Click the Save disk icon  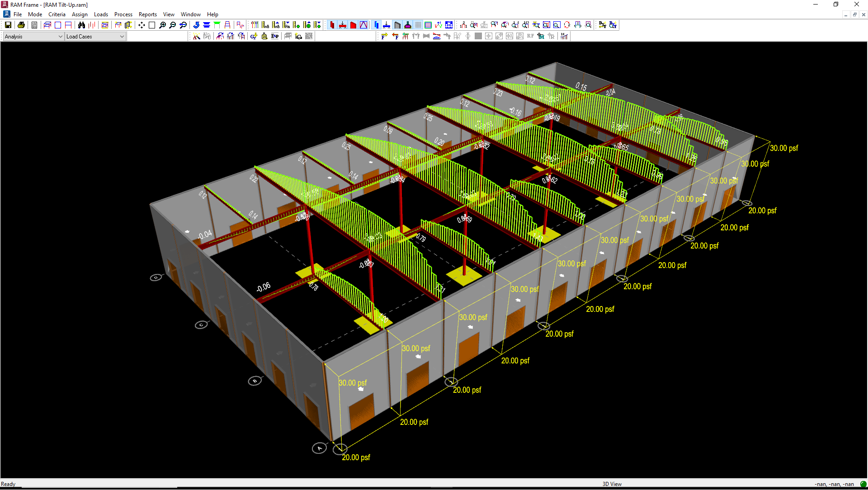coord(8,25)
